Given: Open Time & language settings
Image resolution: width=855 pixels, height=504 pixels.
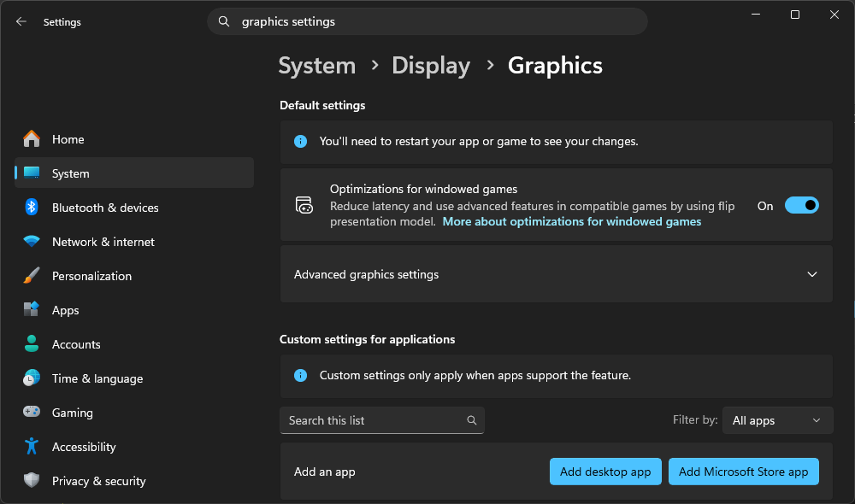Looking at the screenshot, I should point(97,378).
